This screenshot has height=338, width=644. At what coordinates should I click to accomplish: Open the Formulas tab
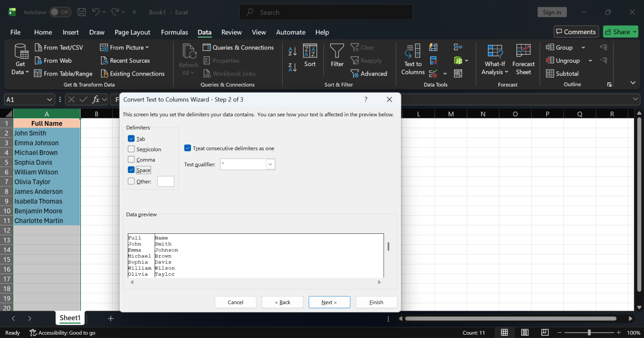point(174,32)
